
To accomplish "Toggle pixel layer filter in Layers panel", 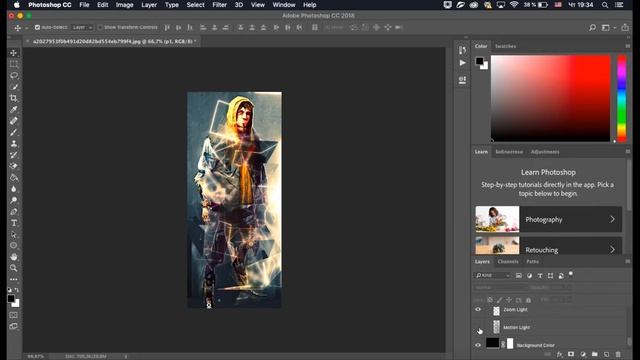I will coord(519,276).
